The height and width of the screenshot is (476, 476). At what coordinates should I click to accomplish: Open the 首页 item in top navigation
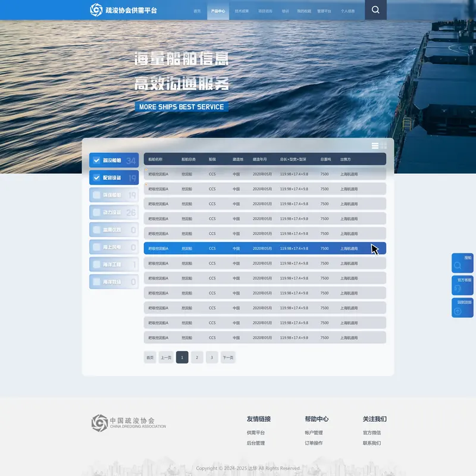coord(197,11)
